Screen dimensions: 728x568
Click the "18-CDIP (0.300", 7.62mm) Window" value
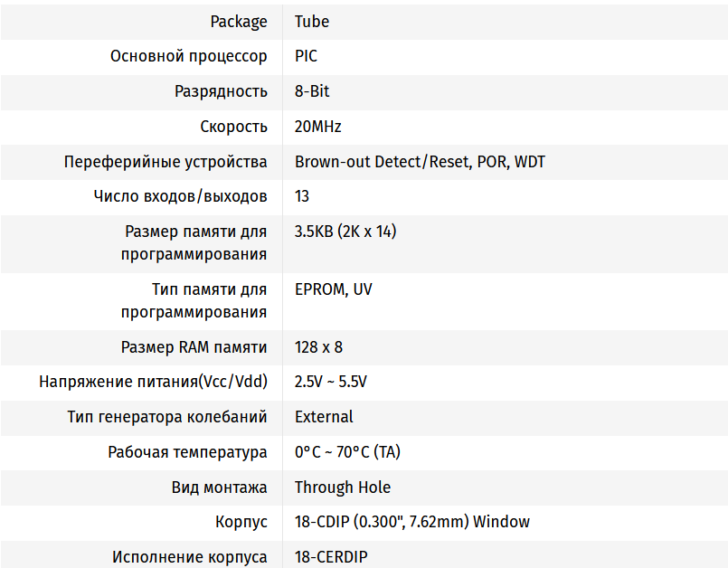(412, 522)
